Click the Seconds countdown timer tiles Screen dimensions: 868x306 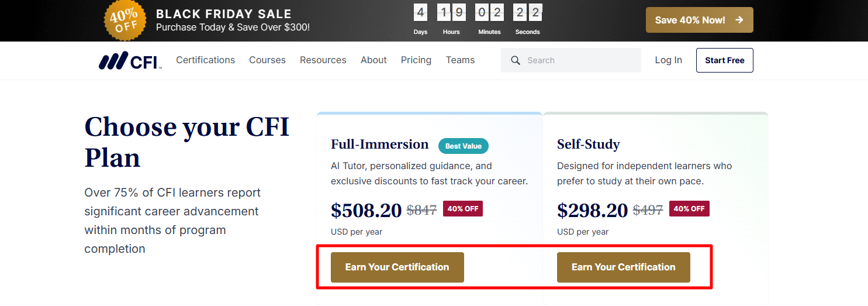(x=527, y=13)
